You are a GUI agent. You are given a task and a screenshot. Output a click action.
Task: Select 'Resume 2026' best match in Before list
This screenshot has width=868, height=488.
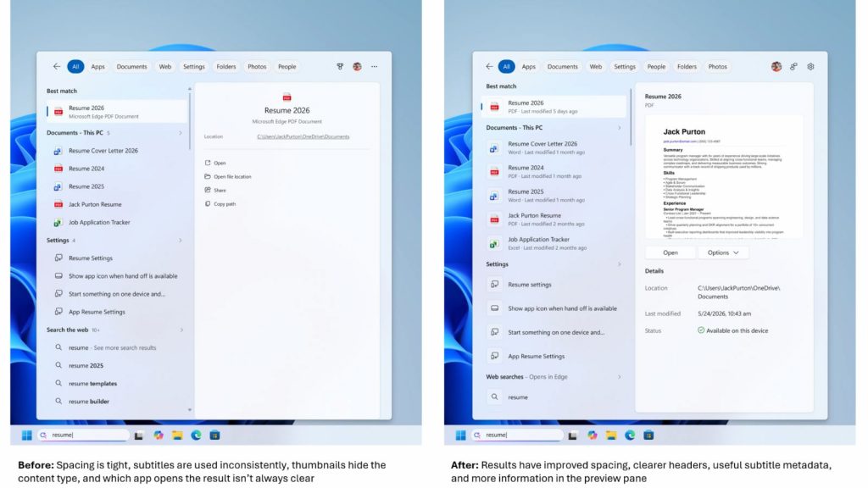[x=117, y=112]
